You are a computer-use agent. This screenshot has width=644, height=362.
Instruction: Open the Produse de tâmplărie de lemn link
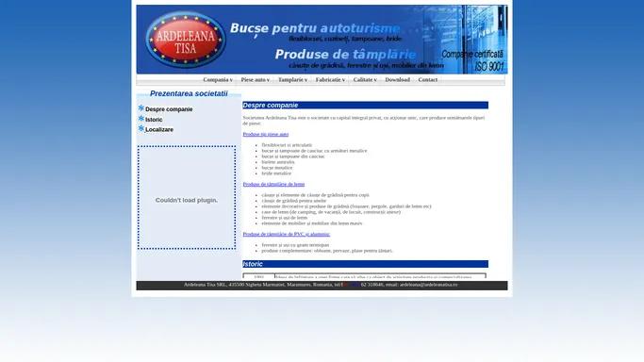[x=273, y=184]
